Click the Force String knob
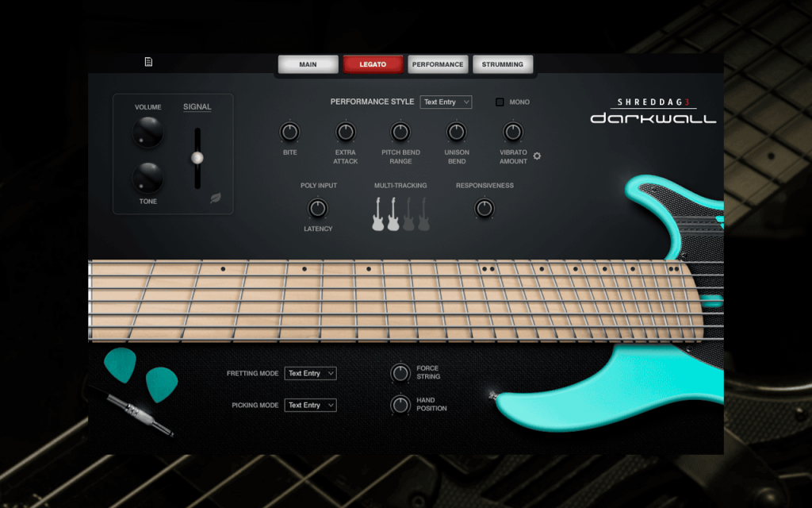The width and height of the screenshot is (812, 508). (400, 373)
